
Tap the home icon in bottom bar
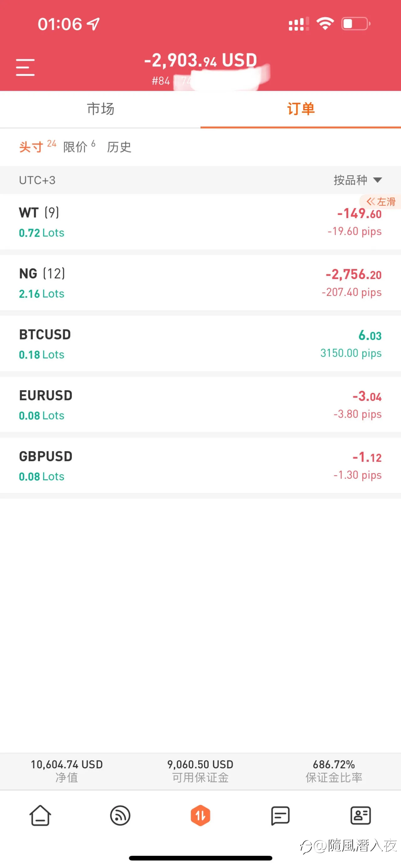coord(40,815)
